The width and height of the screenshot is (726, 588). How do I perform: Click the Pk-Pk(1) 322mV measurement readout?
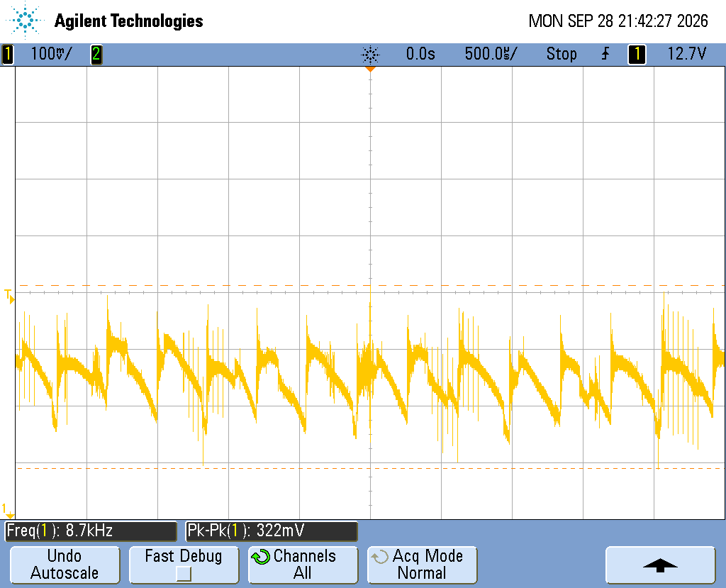272,531
